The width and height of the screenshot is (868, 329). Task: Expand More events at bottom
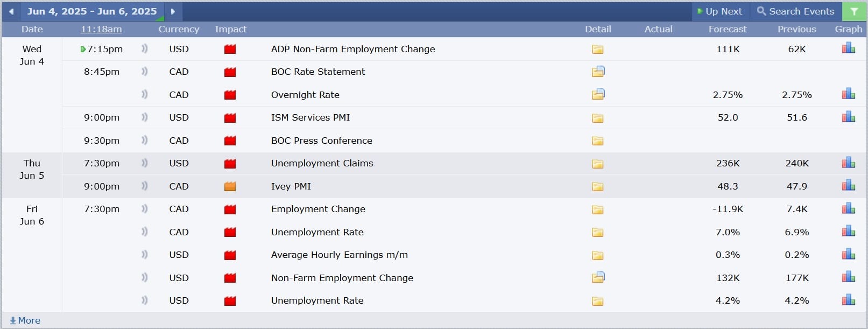click(25, 320)
